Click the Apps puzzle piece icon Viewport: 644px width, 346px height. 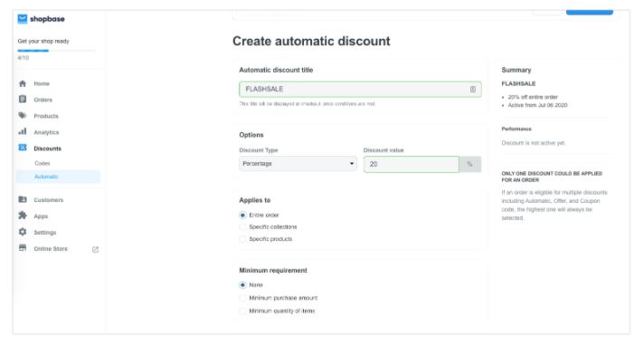23,216
